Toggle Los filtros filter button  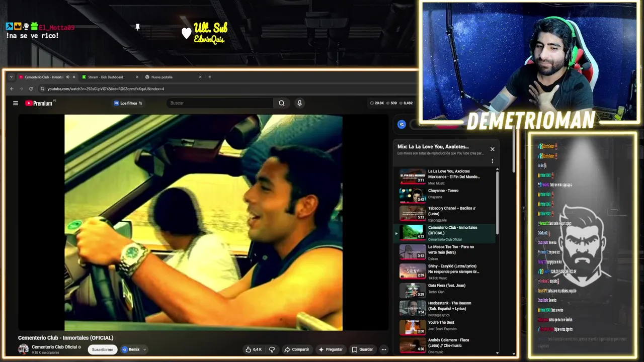[128, 103]
